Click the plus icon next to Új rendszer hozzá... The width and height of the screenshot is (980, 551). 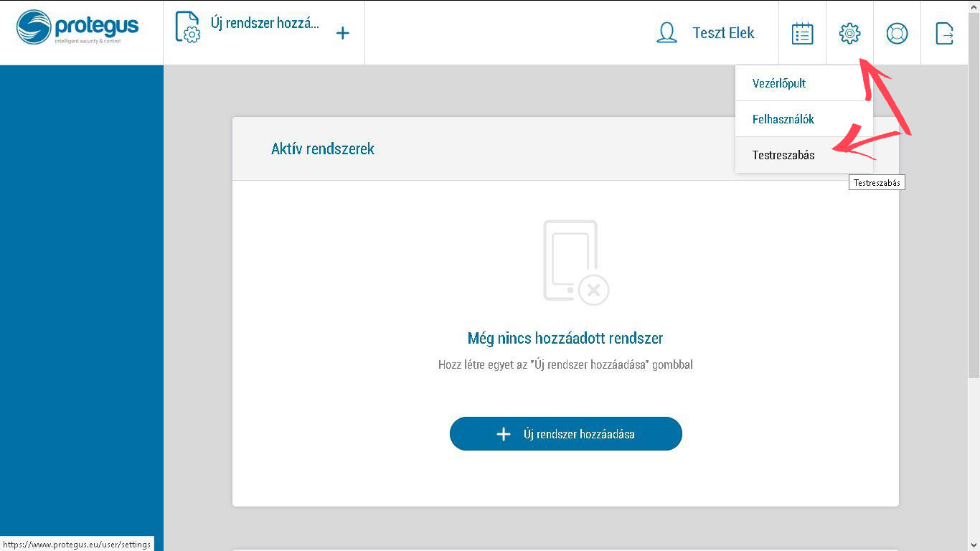pos(343,32)
